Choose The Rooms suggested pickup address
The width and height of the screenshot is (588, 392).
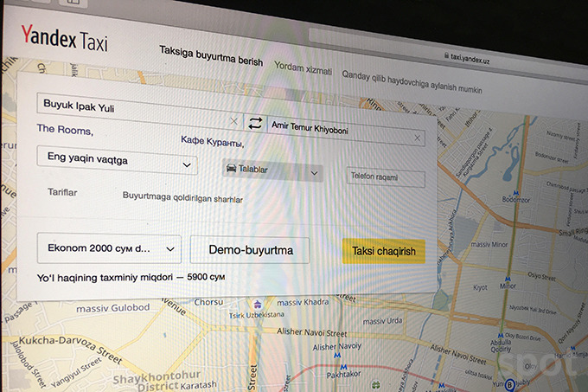(65, 130)
